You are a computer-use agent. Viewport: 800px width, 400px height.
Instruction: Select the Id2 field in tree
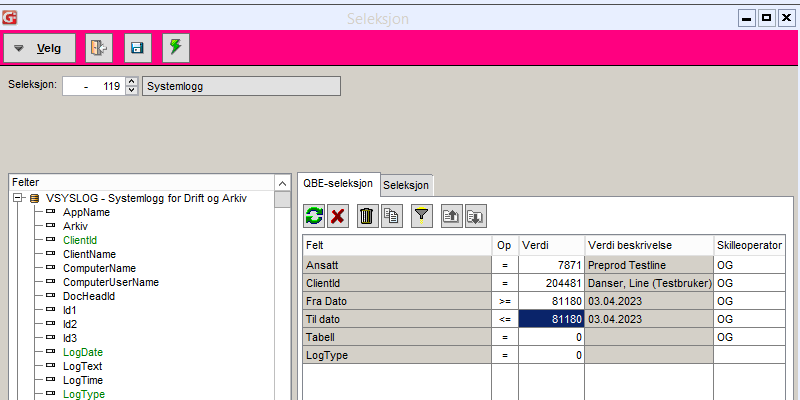[x=70, y=324]
